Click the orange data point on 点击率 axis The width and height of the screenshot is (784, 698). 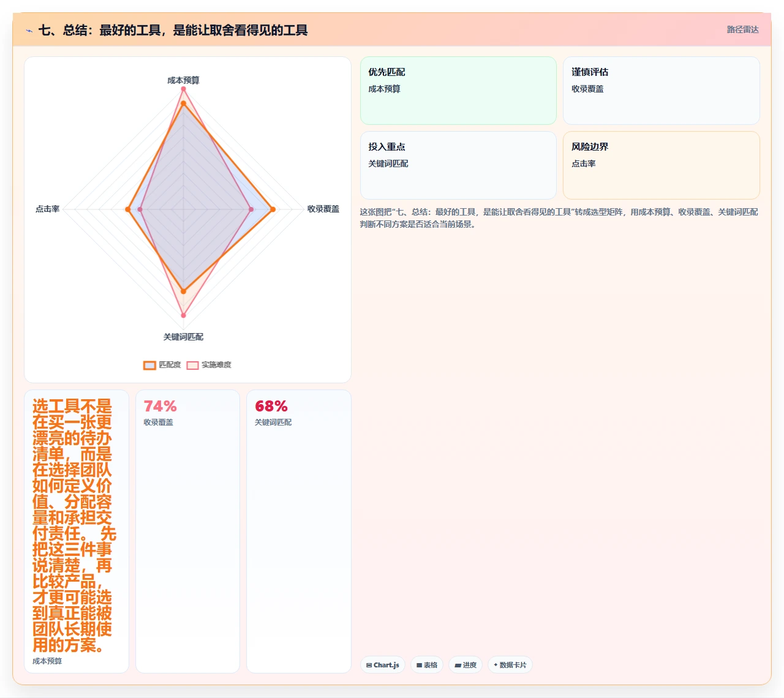coord(127,209)
